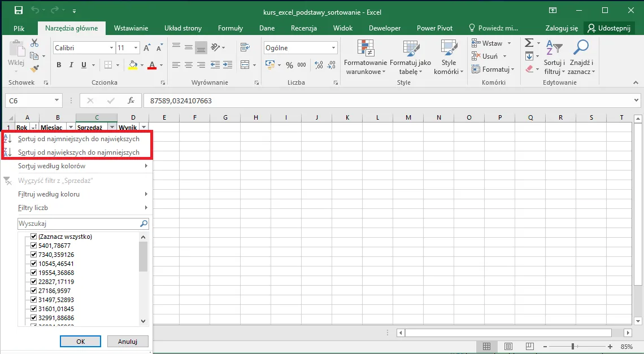Screen dimensions: 644x354
Task: Click the AutoSum sigma icon
Action: click(x=529, y=43)
